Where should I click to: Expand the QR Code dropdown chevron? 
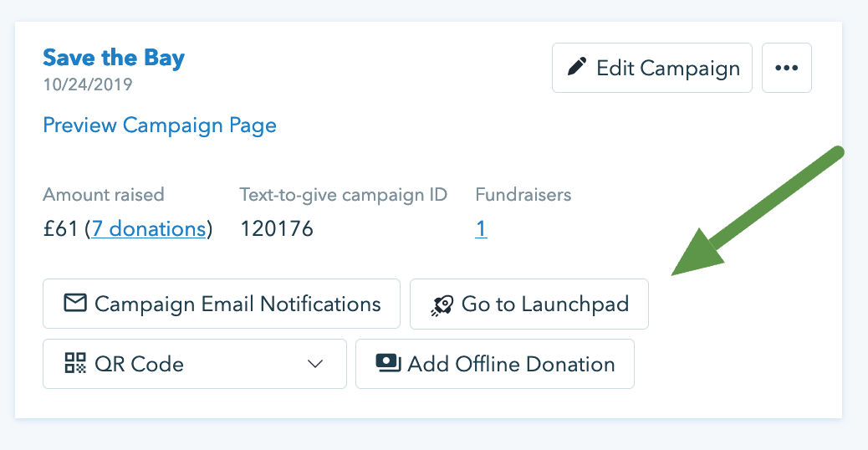[315, 364]
